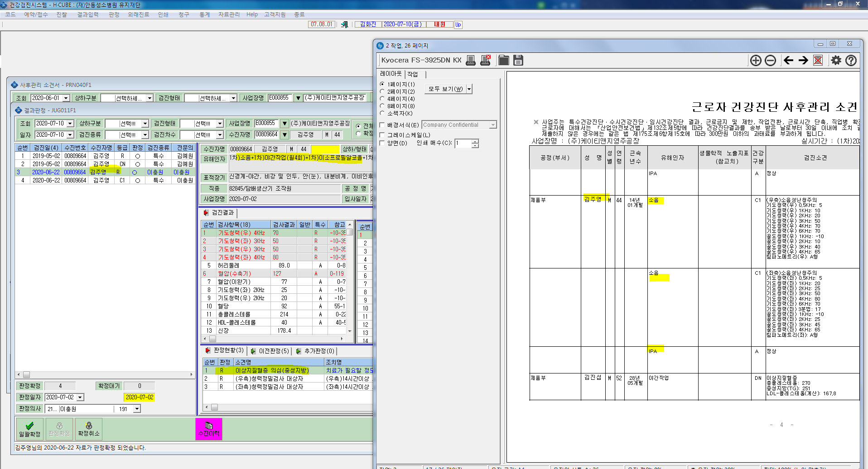Click the 확정취소 button
This screenshot has width=868, height=469.
pyautogui.click(x=89, y=429)
